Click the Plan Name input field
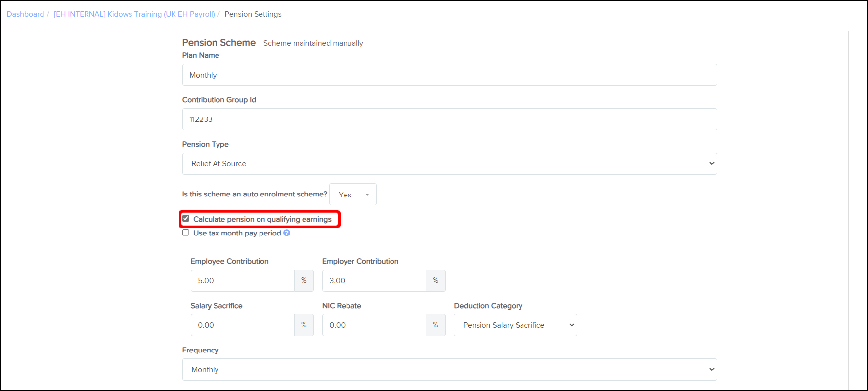868x391 pixels. coord(449,75)
